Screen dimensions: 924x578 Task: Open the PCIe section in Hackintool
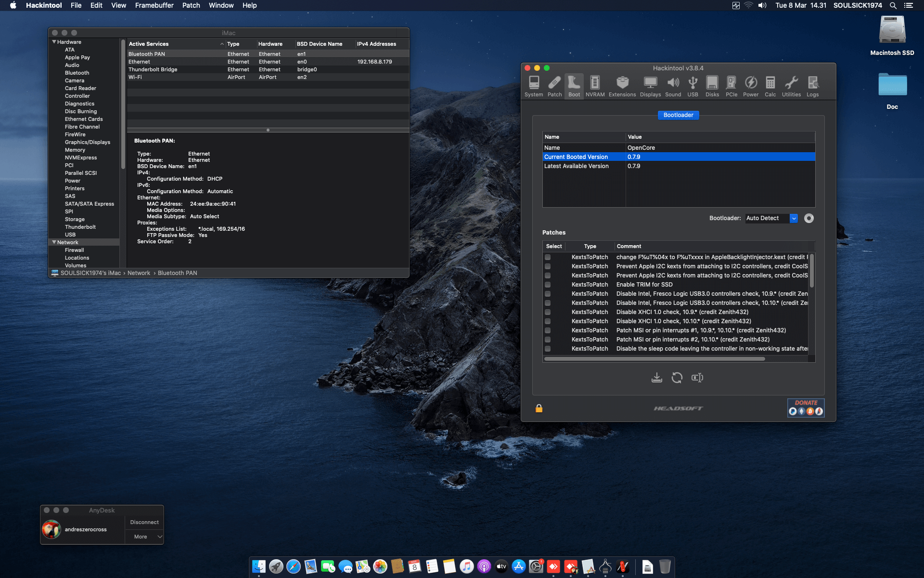click(x=731, y=86)
